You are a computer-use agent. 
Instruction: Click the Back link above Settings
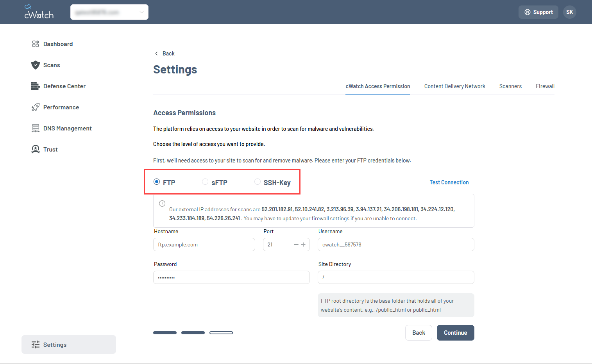[x=168, y=54]
